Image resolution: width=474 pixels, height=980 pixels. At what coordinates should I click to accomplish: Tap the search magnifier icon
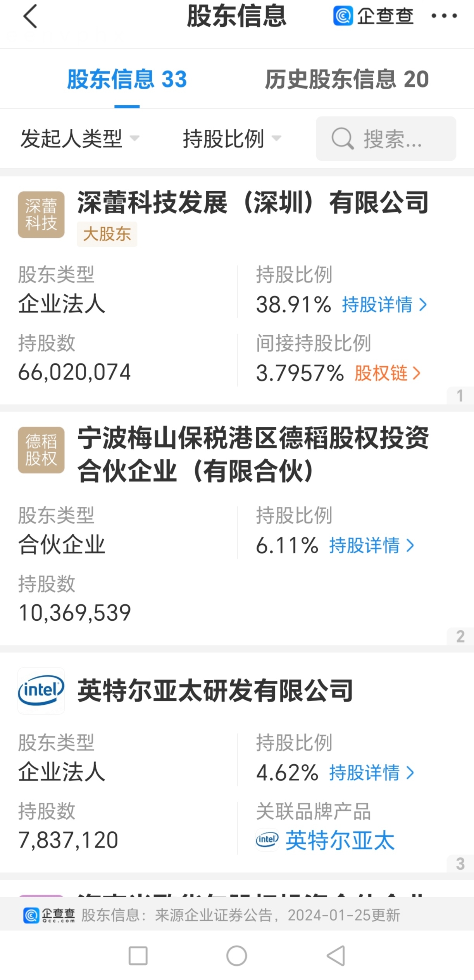click(342, 139)
